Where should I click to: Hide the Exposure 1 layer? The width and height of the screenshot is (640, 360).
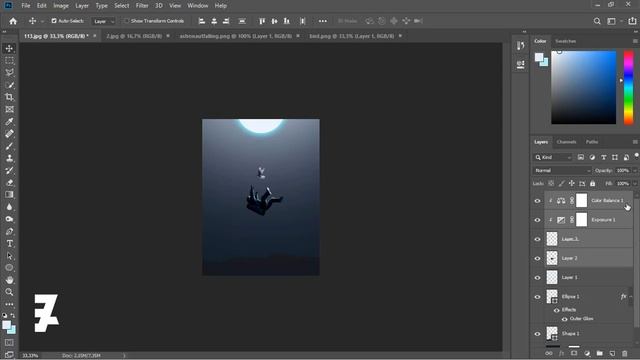click(x=537, y=220)
